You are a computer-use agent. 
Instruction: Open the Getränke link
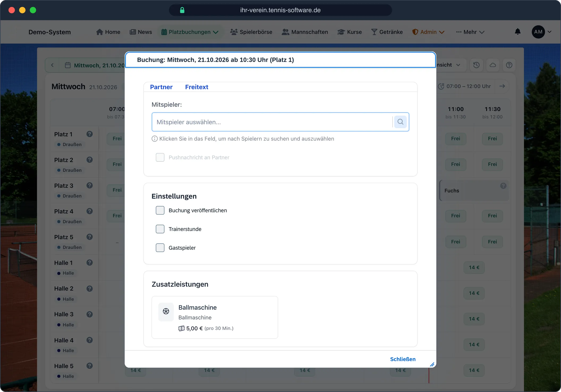pyautogui.click(x=387, y=32)
